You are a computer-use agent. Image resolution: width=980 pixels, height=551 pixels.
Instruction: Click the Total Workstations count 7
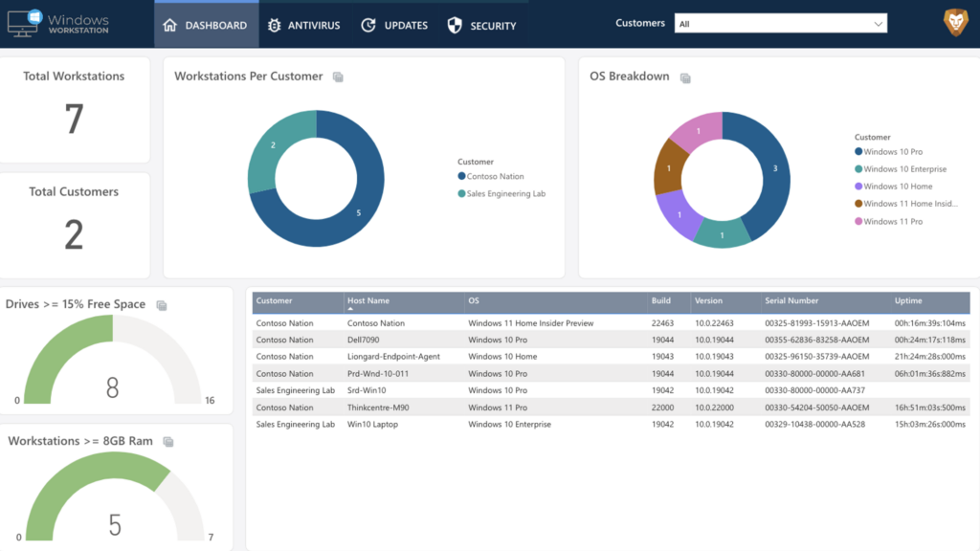(74, 120)
